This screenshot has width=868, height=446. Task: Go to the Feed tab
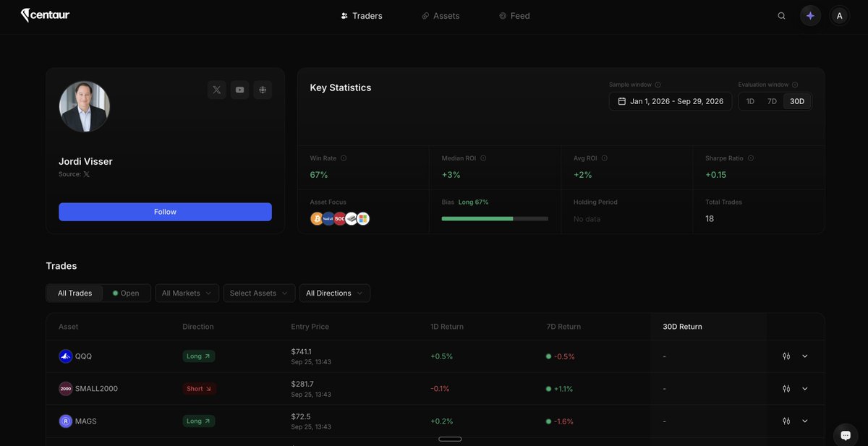[514, 16]
